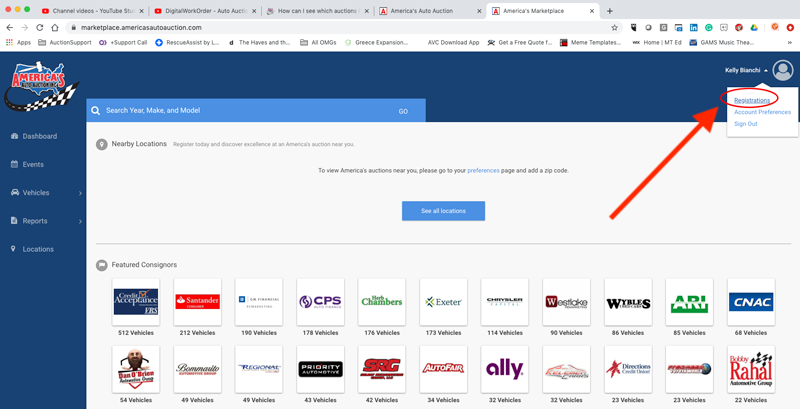Open the Exeter consignor tile
Screen dimensions: 800x409
pyautogui.click(x=443, y=302)
